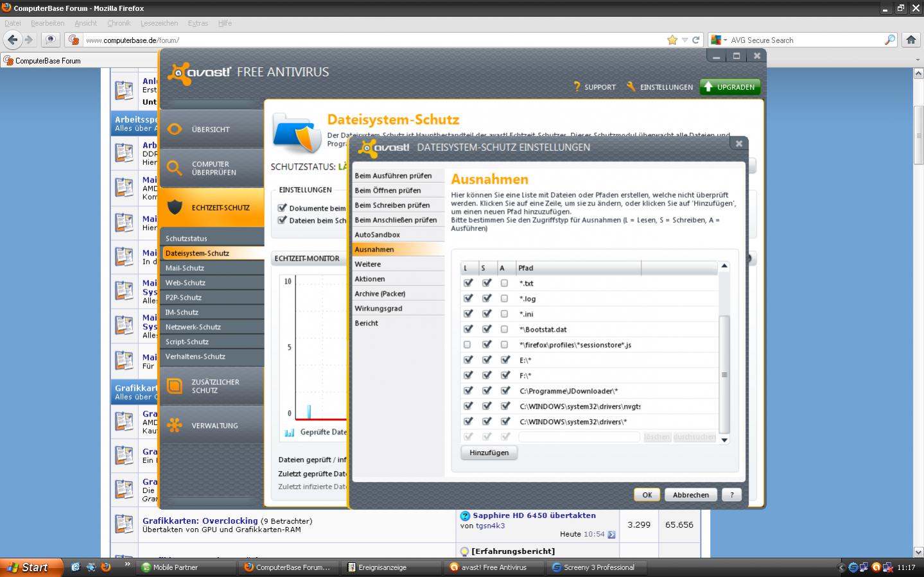Click the Verwaltung gear icon
The width and height of the screenshot is (924, 577).
(x=175, y=425)
